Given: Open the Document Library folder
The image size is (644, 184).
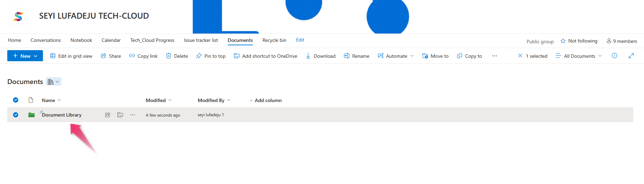Looking at the screenshot, I should click(x=62, y=115).
